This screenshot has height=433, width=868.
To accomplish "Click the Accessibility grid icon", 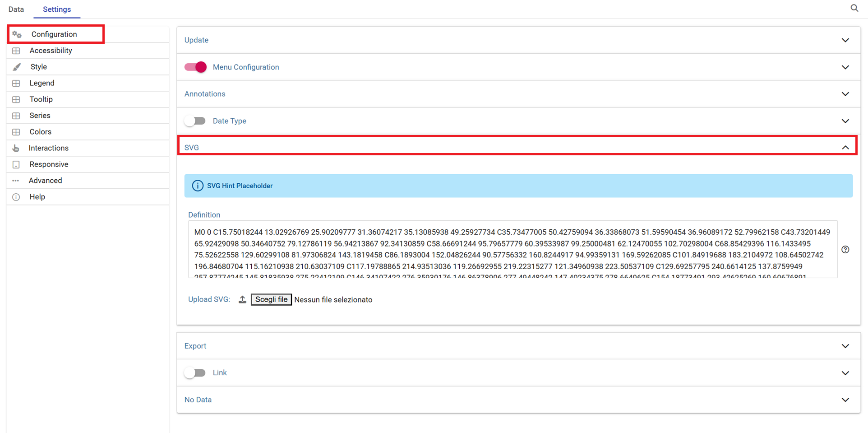I will click(16, 51).
